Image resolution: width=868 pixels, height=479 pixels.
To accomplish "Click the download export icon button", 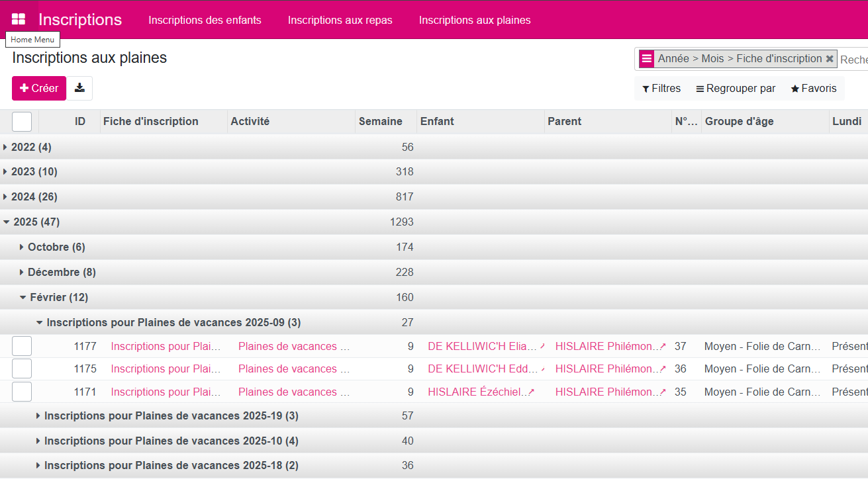I will (79, 88).
